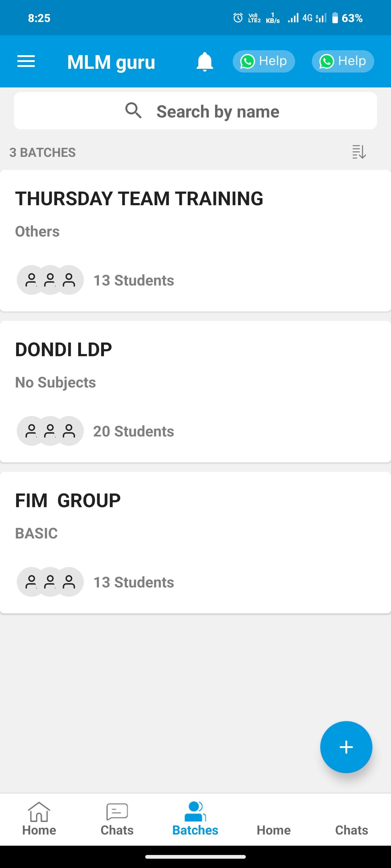Open the FIM GROUP batch

[68, 500]
